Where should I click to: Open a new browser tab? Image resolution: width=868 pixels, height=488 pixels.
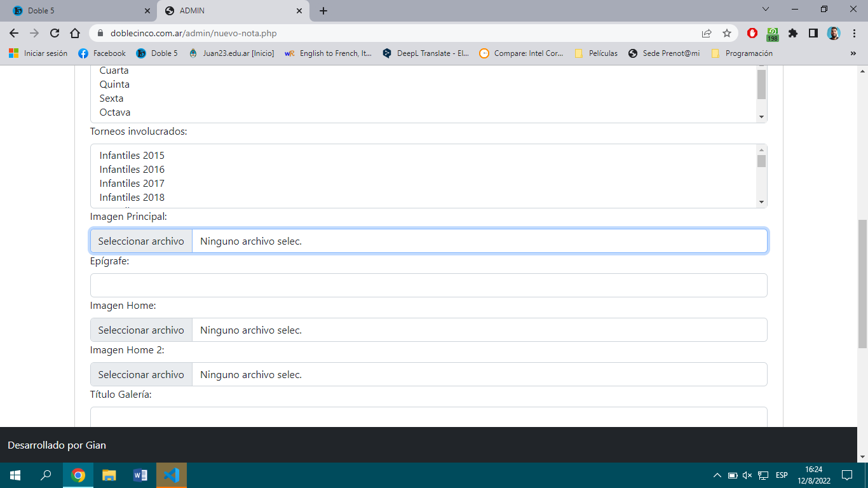click(x=323, y=11)
